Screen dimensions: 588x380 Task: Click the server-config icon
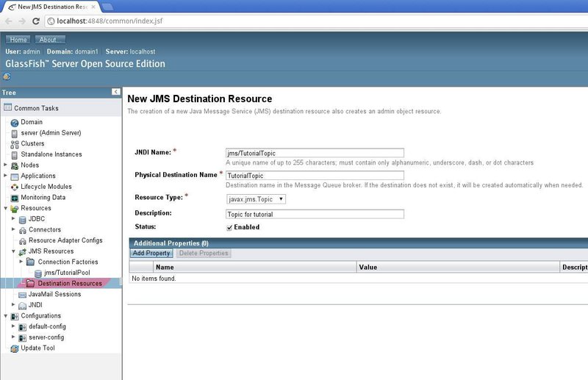point(23,338)
